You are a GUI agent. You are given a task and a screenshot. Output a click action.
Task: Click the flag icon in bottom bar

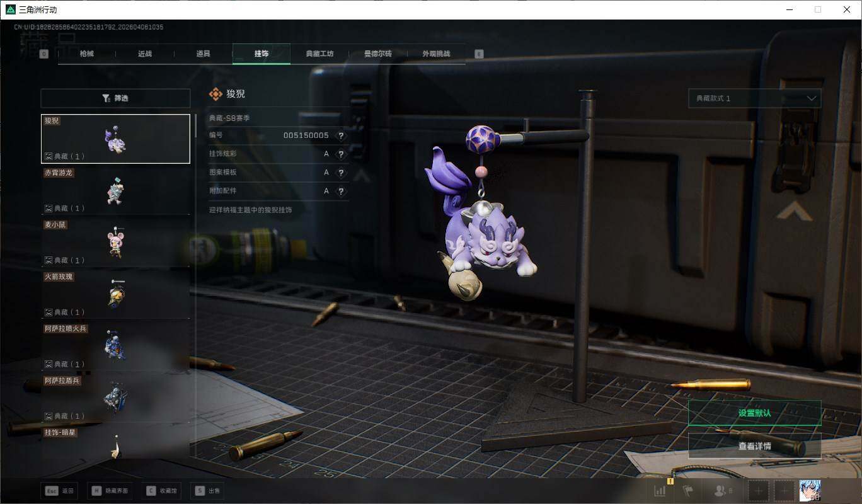(687, 491)
